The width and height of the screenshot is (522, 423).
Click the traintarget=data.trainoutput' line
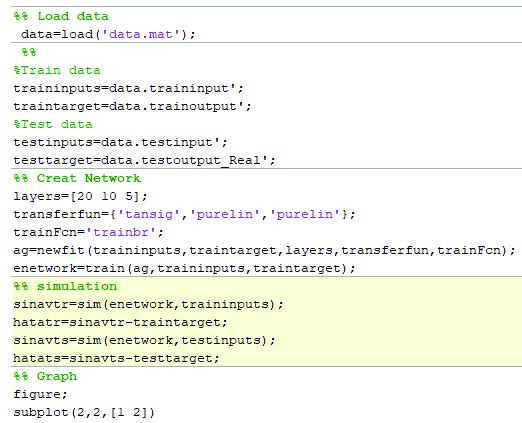click(132, 106)
